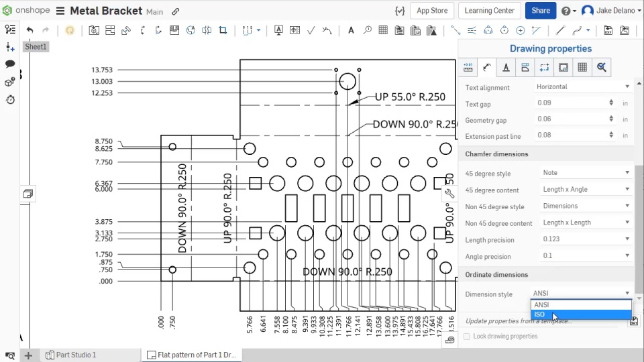
Task: Click the link icon next to Main
Action: coord(175,11)
